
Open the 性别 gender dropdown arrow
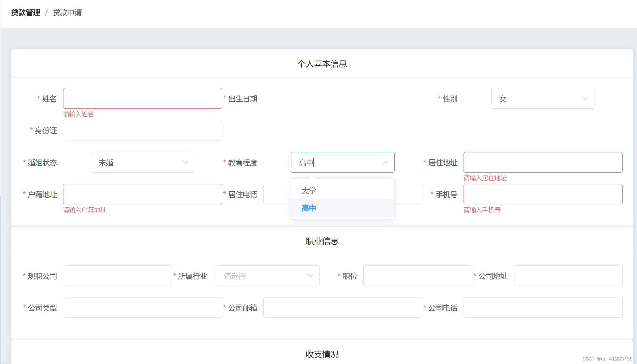coord(585,99)
